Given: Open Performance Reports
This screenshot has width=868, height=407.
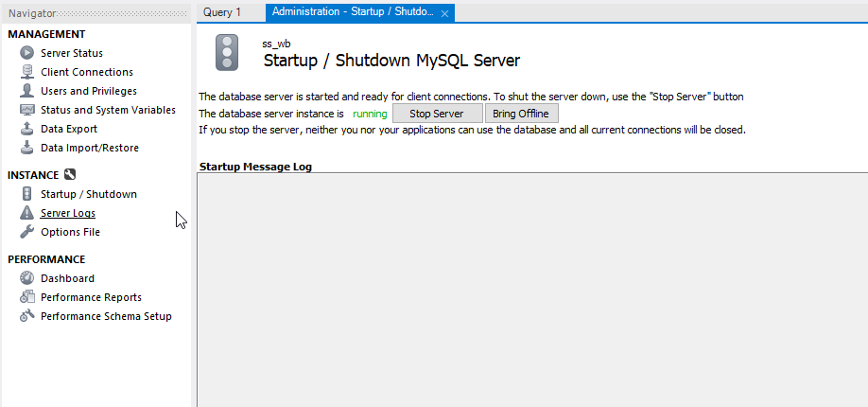Looking at the screenshot, I should coord(92,297).
